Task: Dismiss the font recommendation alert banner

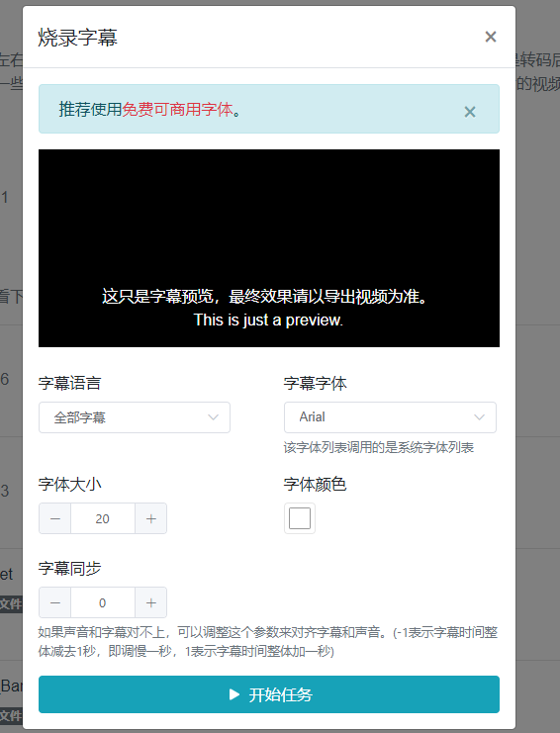Action: point(470,112)
